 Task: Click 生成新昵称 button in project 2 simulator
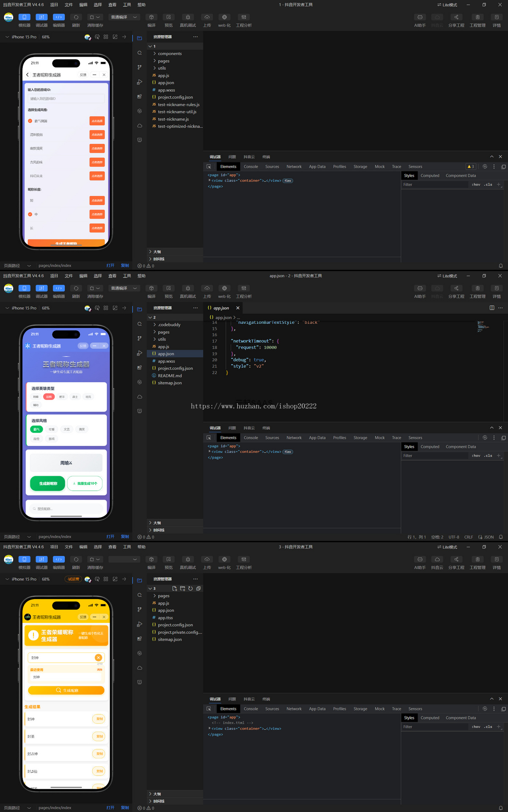48,484
